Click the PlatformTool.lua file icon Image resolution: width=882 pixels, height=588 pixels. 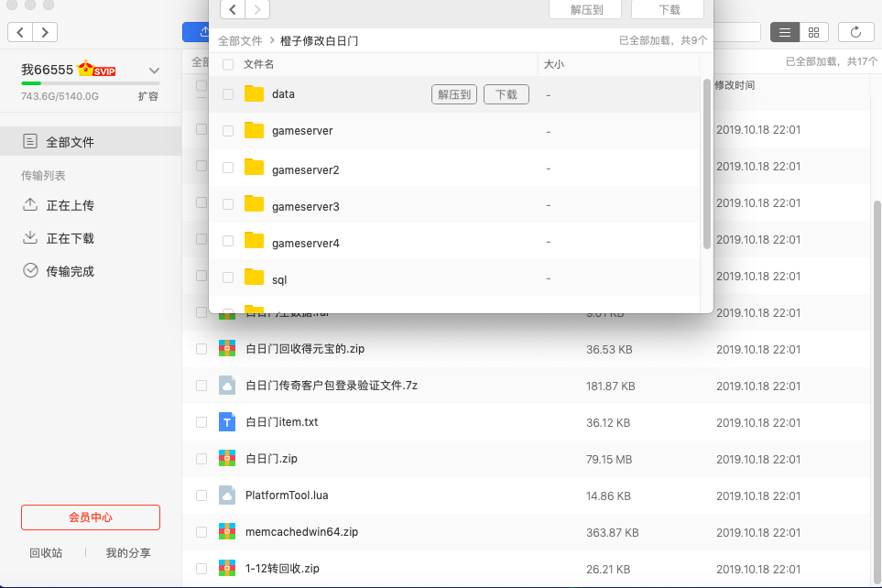pyautogui.click(x=227, y=495)
